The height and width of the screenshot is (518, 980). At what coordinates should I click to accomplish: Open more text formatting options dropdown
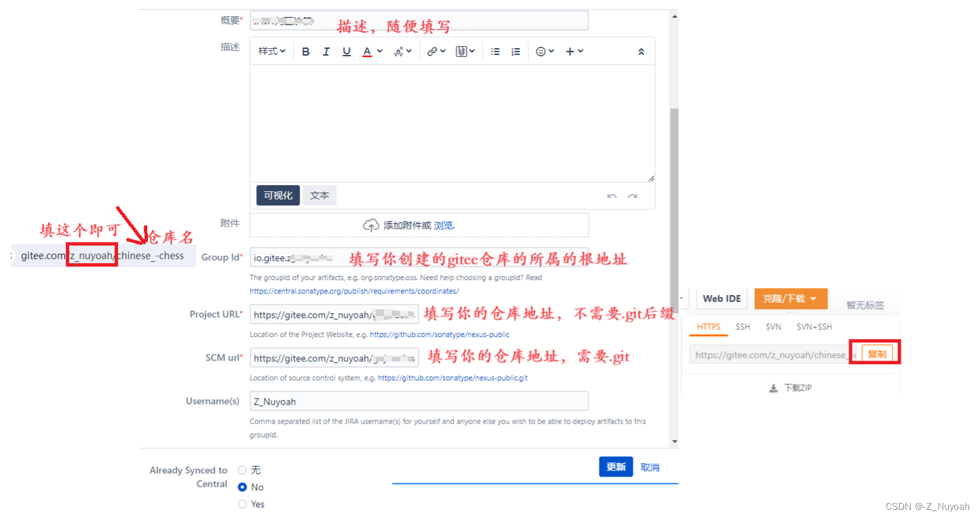click(x=403, y=52)
